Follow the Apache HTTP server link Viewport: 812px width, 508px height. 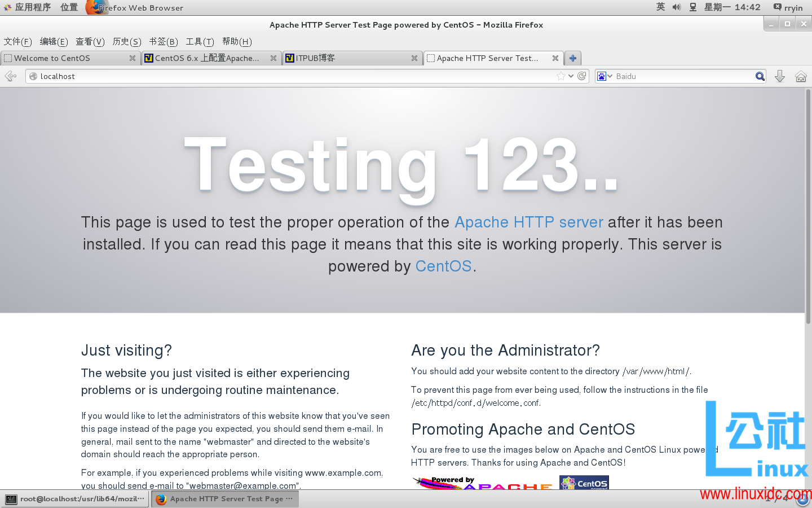pyautogui.click(x=528, y=222)
